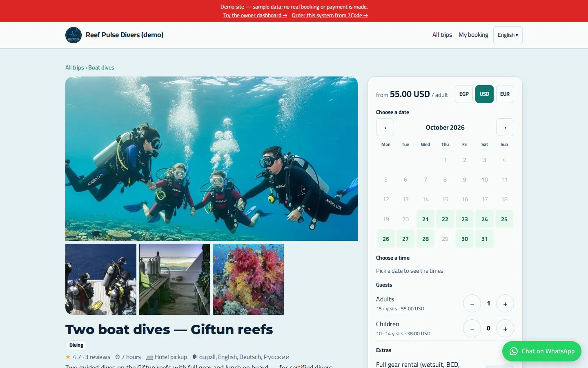Select October 31 in the calendar
This screenshot has width=588, height=368.
click(x=485, y=239)
